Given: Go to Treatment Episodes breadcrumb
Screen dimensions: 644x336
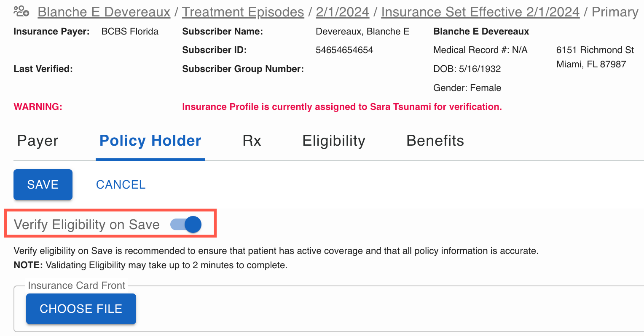Looking at the screenshot, I should click(243, 12).
